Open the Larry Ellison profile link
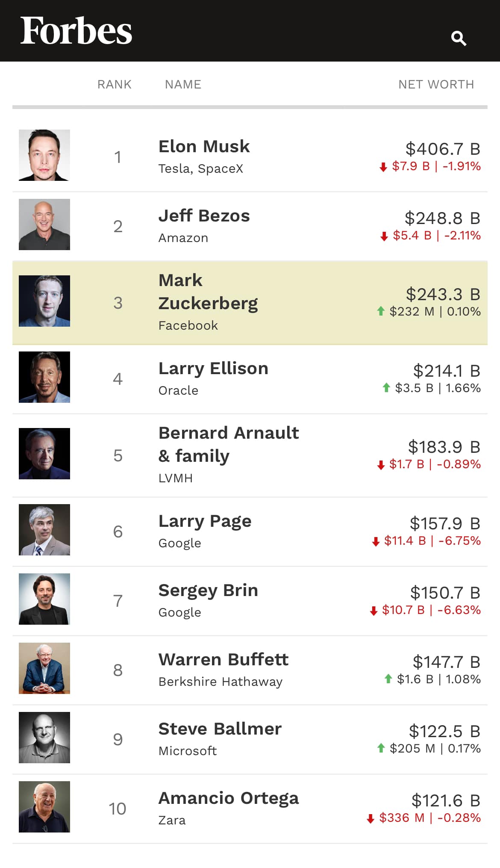 (x=213, y=368)
